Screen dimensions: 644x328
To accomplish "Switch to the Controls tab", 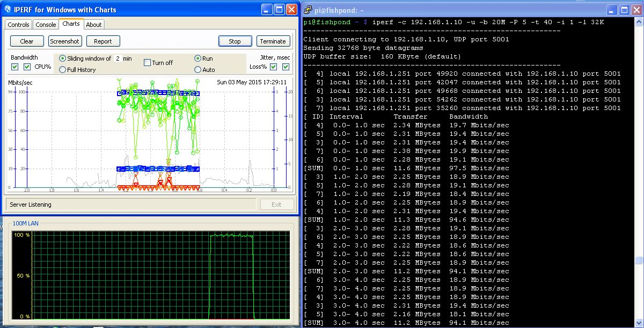I will pos(18,25).
